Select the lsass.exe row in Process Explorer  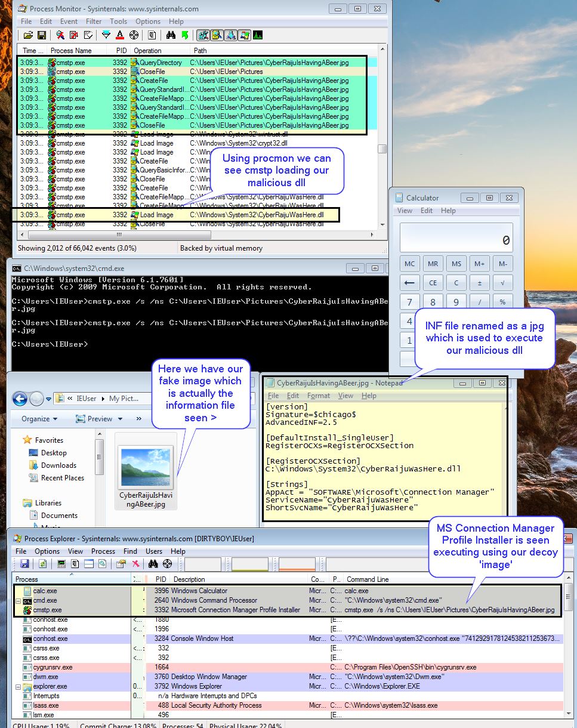click(x=286, y=705)
